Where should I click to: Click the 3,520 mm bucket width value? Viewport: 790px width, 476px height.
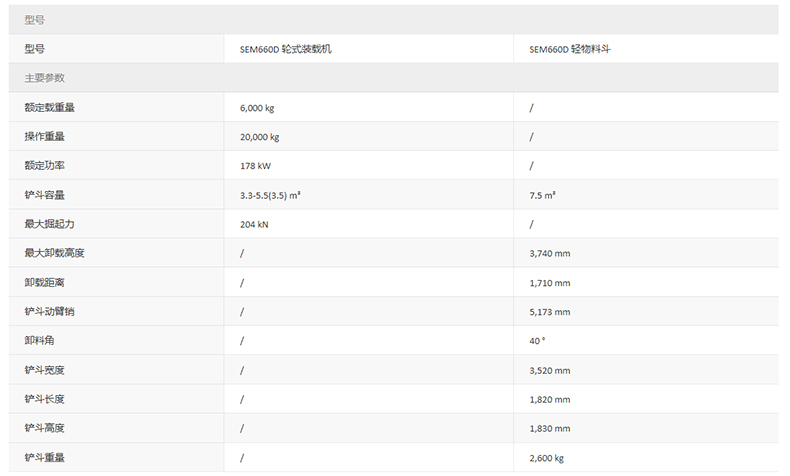click(549, 370)
